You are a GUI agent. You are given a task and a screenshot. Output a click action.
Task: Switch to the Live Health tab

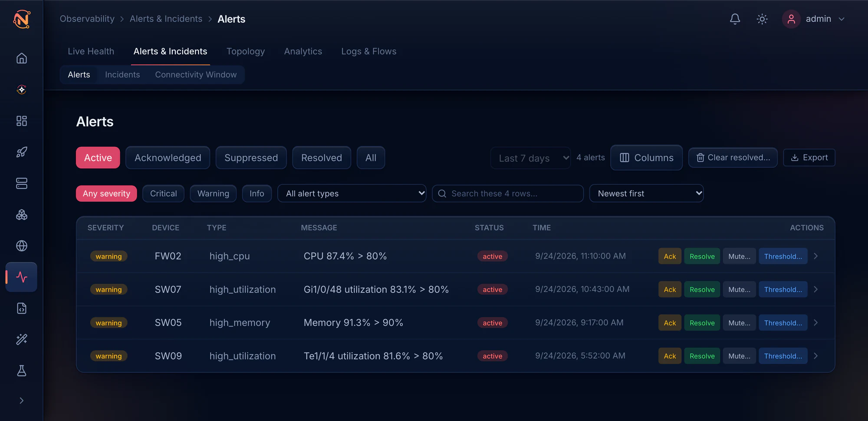point(91,51)
